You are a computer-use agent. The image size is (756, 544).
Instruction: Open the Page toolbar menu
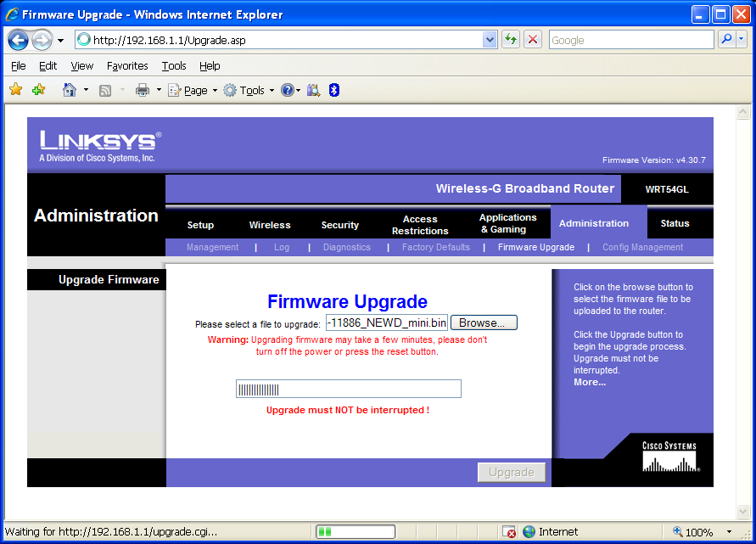click(x=193, y=90)
